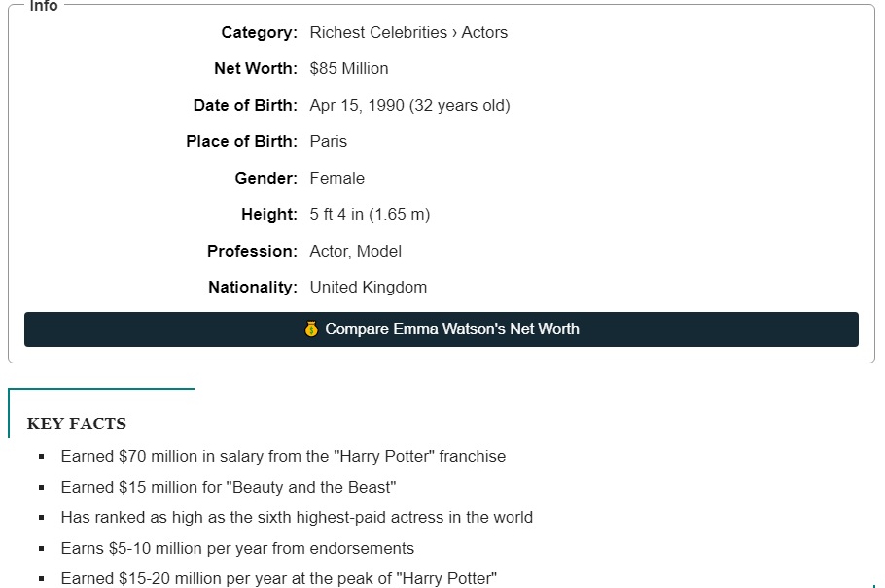
Task: Click the KEY FACTS heading
Action: click(77, 423)
